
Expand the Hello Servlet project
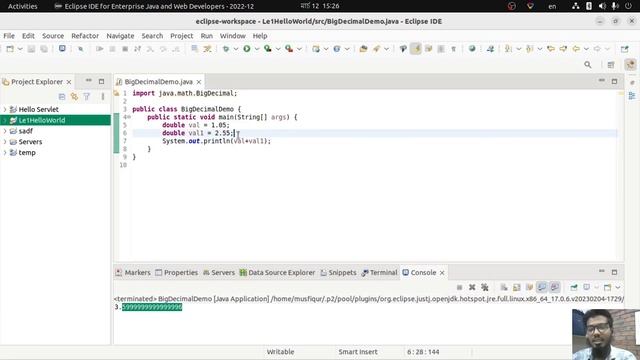click(5, 109)
